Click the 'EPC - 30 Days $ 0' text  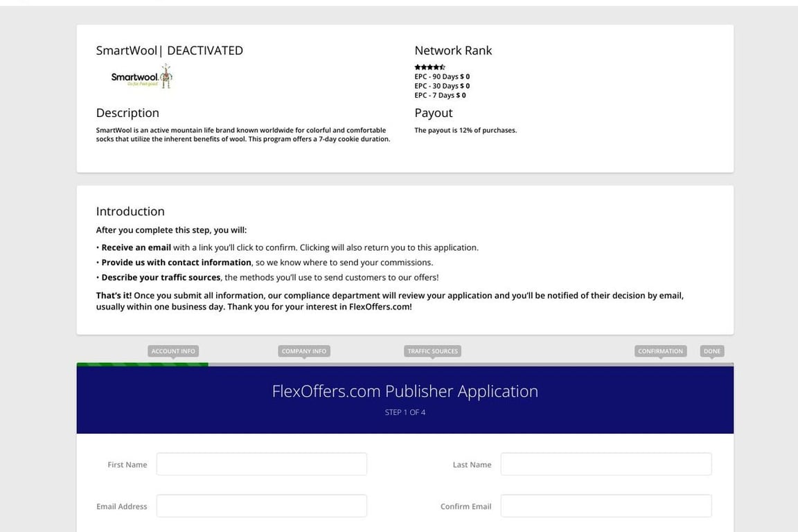[442, 86]
